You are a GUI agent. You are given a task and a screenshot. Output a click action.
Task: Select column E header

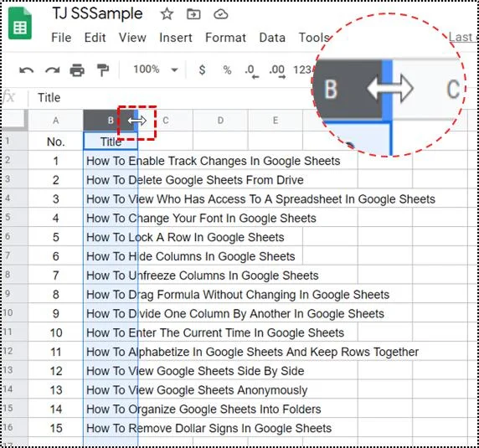click(x=276, y=121)
